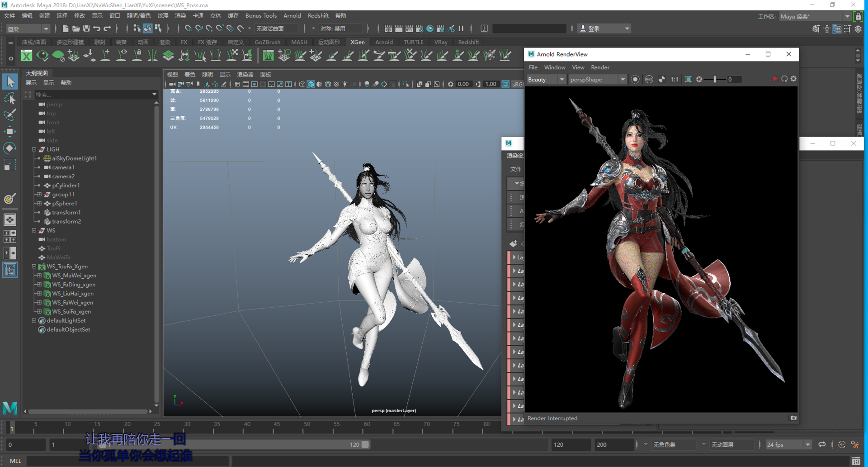Select pCylinder1 in Outliner
868x467 pixels.
pos(66,186)
